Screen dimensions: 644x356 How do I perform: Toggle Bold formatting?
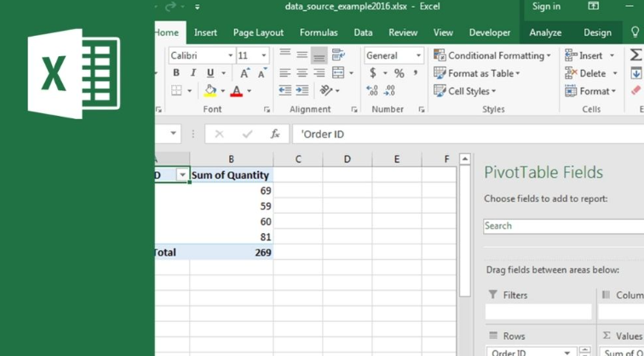click(x=176, y=73)
